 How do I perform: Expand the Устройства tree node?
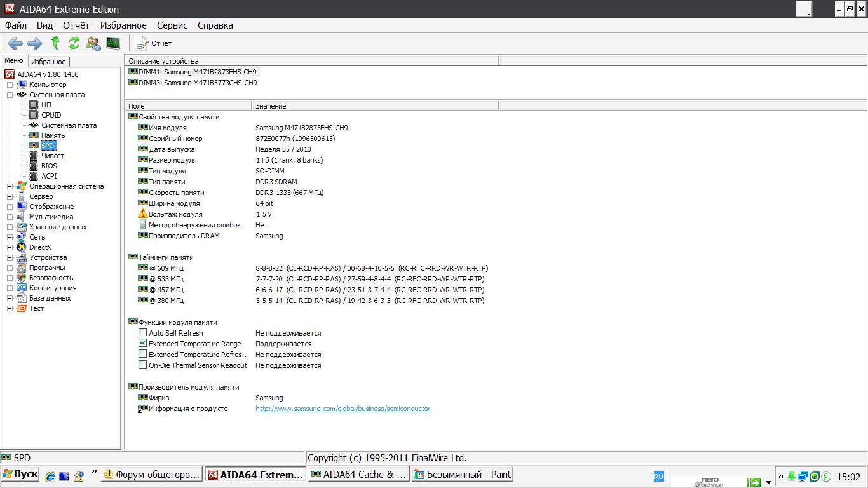click(x=10, y=257)
